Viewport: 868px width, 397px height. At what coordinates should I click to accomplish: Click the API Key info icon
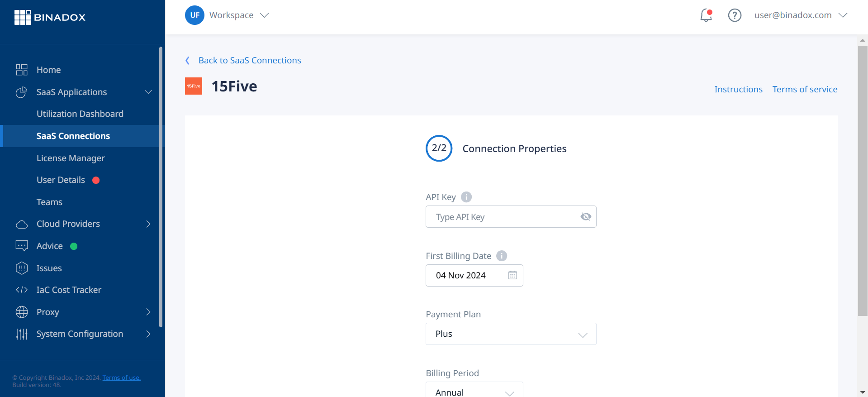(466, 197)
